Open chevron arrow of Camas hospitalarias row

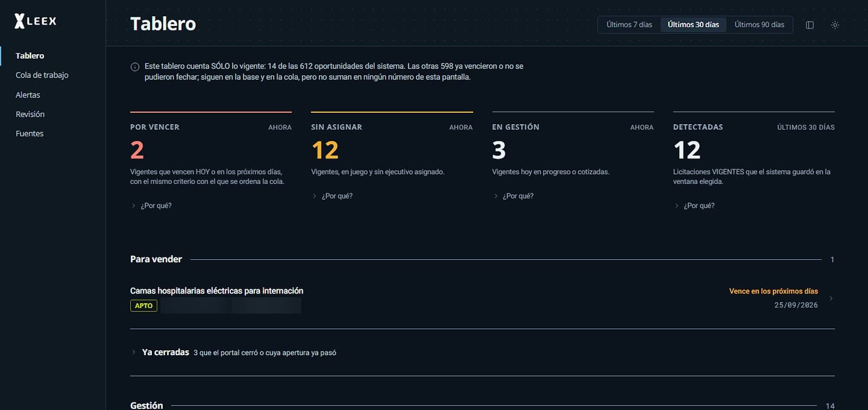coord(831,298)
